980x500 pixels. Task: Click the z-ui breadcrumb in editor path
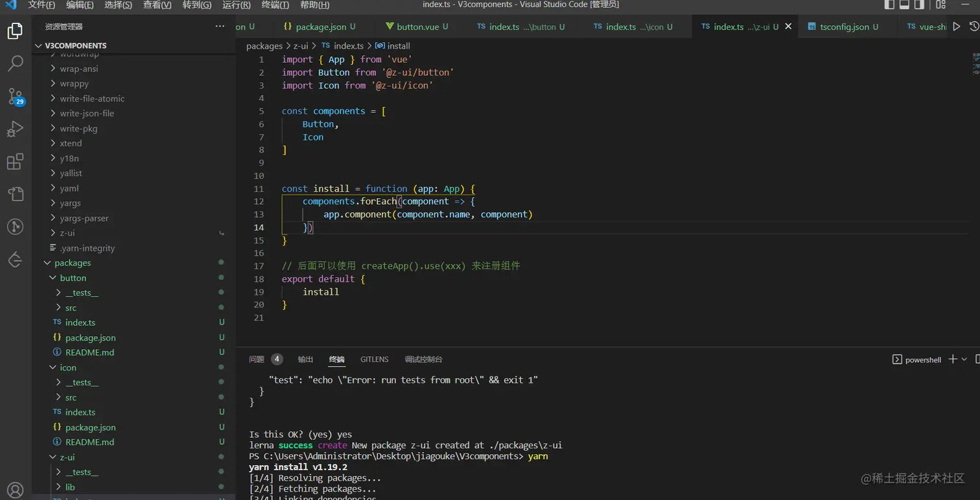click(x=301, y=46)
